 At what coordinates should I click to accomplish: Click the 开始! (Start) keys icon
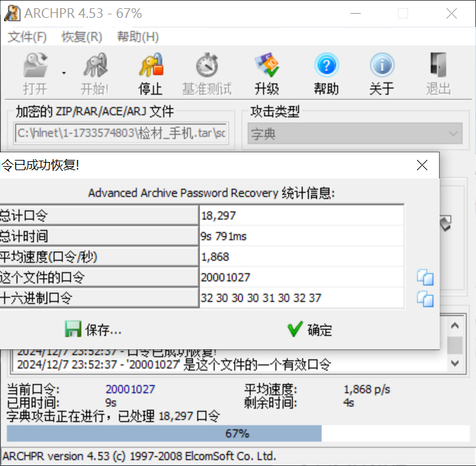click(95, 65)
